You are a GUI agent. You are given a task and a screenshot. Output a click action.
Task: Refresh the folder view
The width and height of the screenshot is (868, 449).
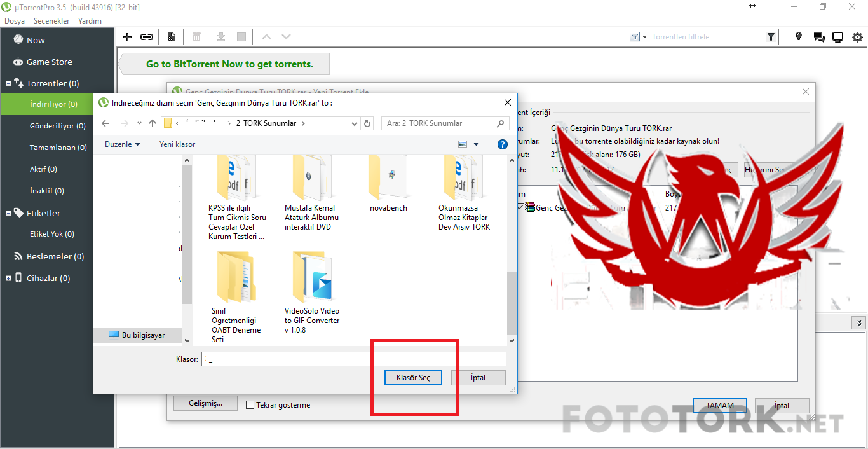pos(367,123)
